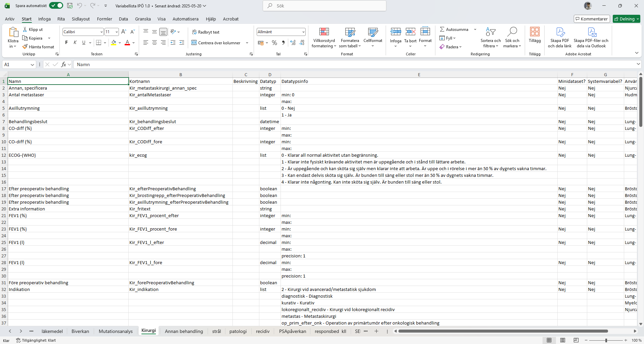The height and width of the screenshot is (344, 644).
Task: Click the Sortera och filtrera icon
Action: tap(490, 37)
